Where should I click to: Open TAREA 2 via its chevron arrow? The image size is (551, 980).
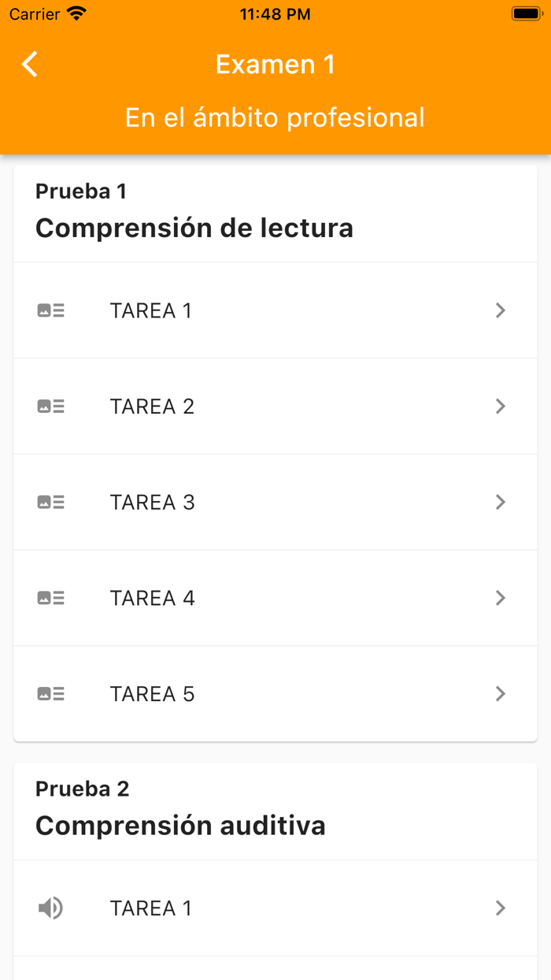click(x=501, y=406)
